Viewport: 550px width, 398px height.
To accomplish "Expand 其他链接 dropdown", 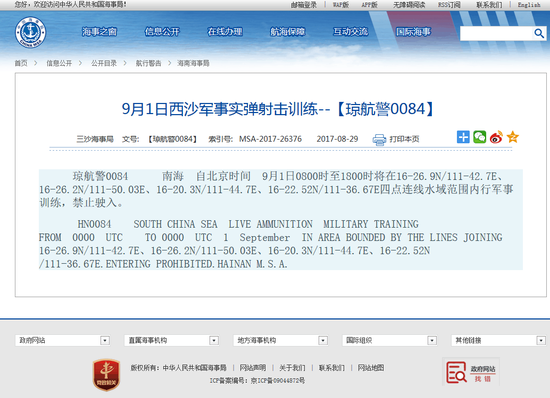I will (498, 340).
